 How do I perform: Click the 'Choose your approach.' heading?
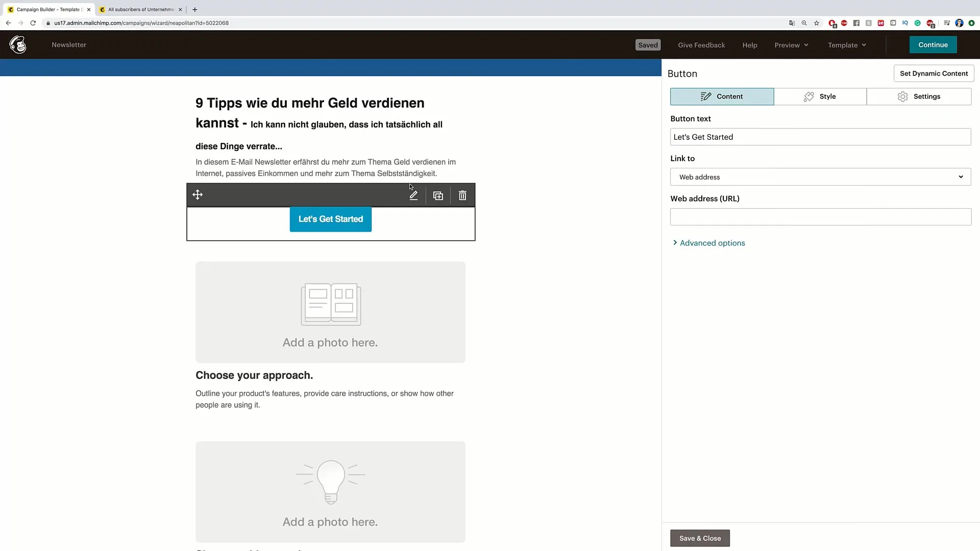coord(254,375)
